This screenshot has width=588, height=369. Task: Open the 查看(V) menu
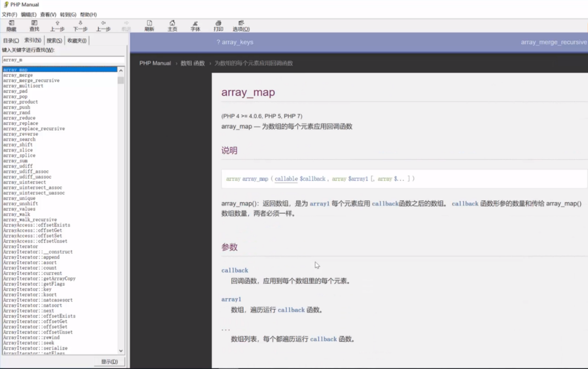pyautogui.click(x=48, y=15)
